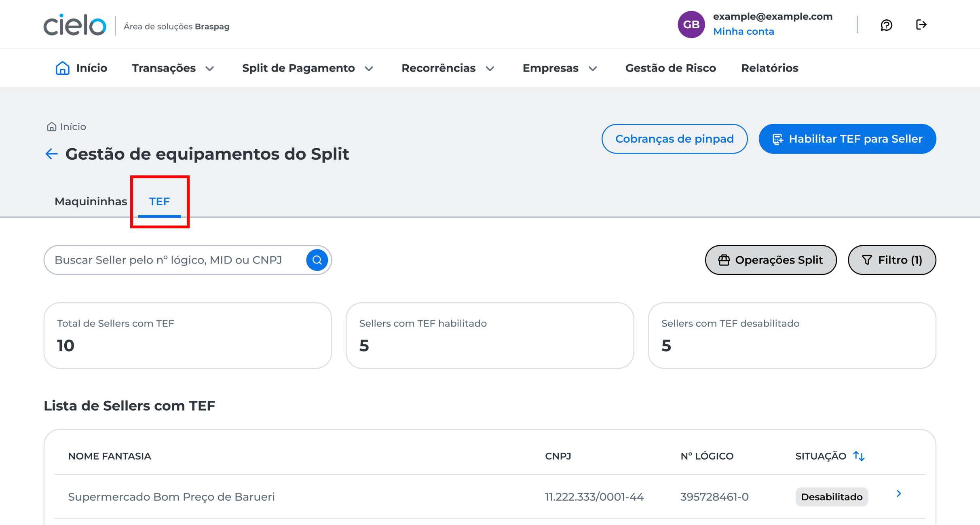Focus the Buscar Seller search field

178,260
